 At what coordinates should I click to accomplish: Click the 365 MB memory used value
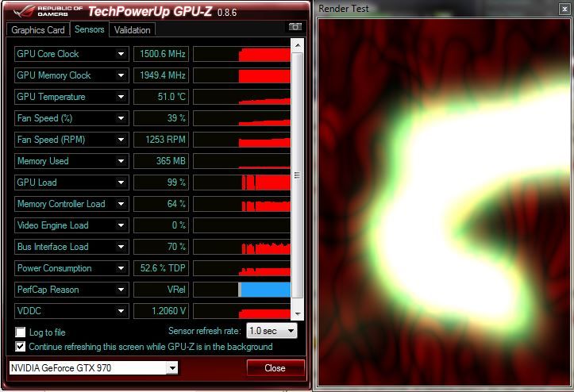(x=161, y=161)
